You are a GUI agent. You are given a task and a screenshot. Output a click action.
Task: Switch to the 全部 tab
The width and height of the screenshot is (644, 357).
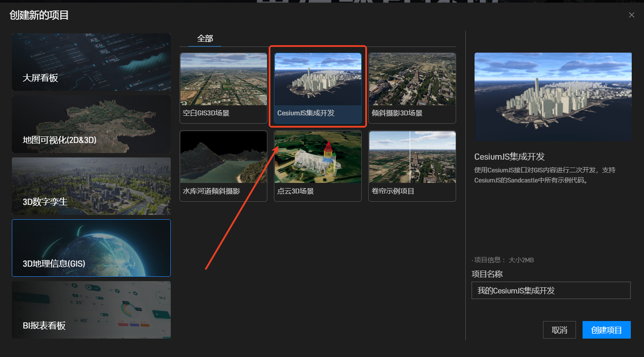coord(205,39)
